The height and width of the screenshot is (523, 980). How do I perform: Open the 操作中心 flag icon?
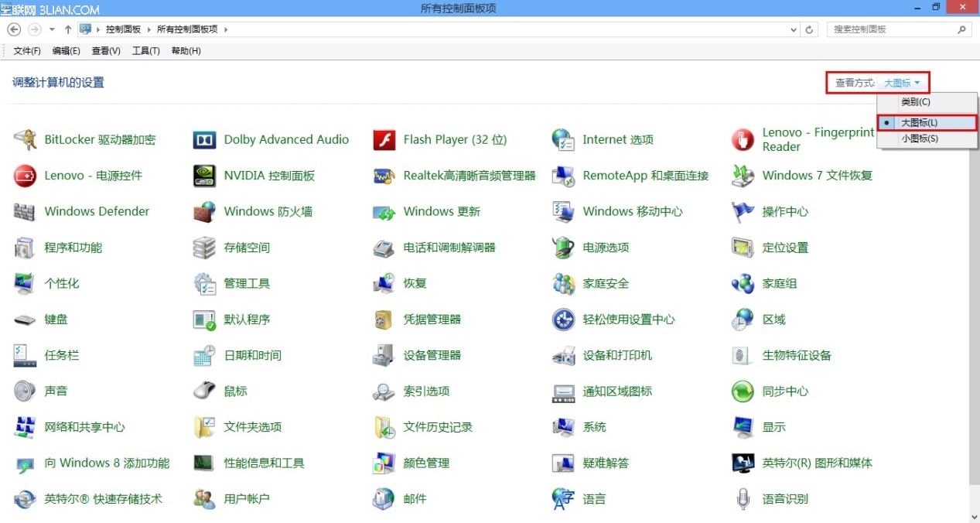[743, 212]
